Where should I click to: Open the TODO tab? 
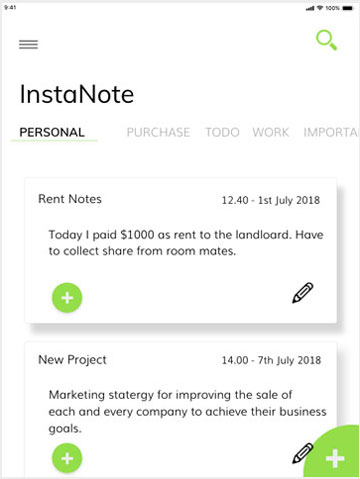[x=222, y=132]
